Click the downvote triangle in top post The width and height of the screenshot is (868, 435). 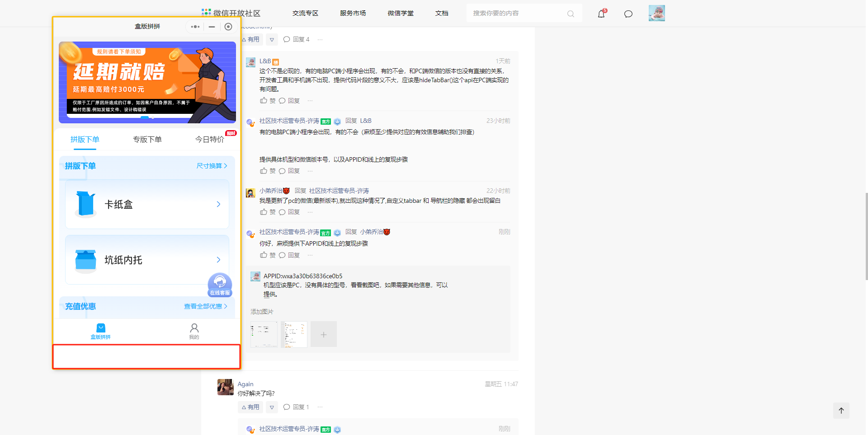point(272,39)
